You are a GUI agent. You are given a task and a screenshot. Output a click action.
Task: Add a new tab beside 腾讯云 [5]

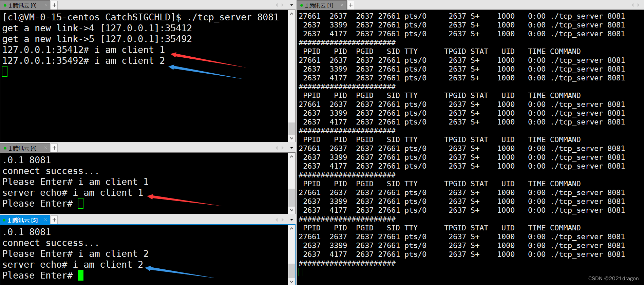(x=54, y=220)
